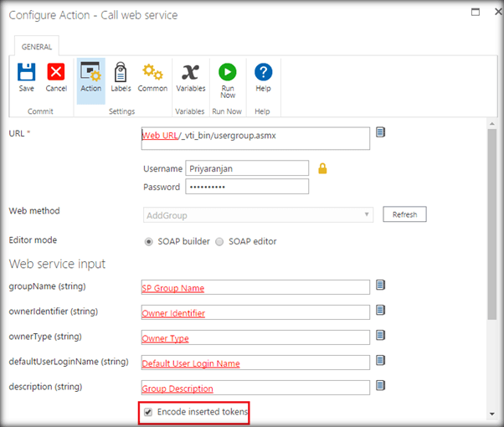The image size is (504, 427).
Task: Insert reference for description field
Action: click(x=381, y=385)
